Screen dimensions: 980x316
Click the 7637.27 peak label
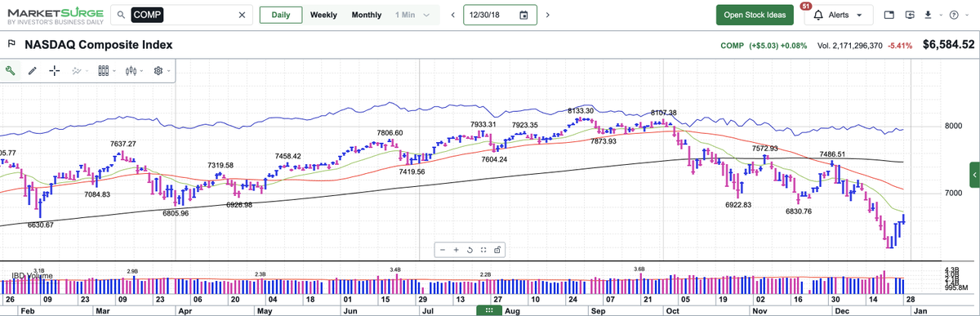click(123, 144)
